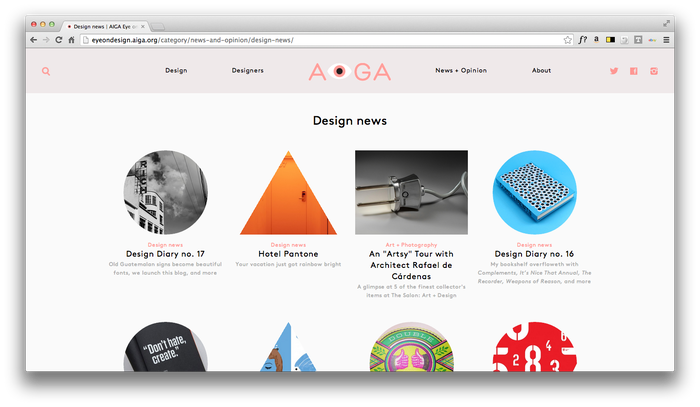Click the browser home icon

[x=71, y=40]
